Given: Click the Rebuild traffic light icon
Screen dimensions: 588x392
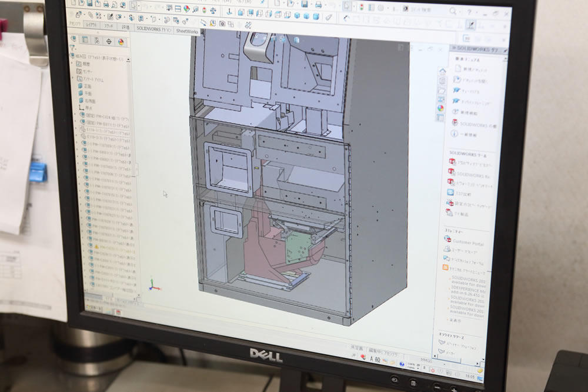Looking at the screenshot, I should pos(205,9).
